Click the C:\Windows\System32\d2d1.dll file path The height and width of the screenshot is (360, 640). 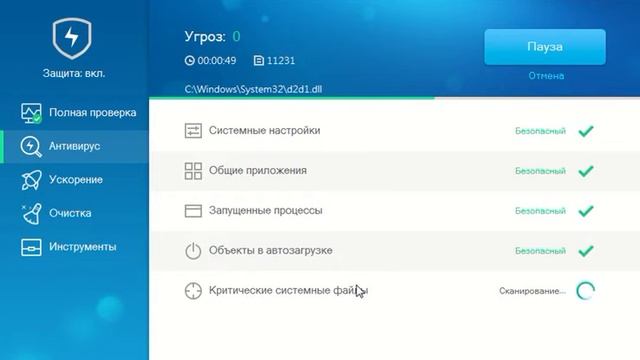(253, 89)
